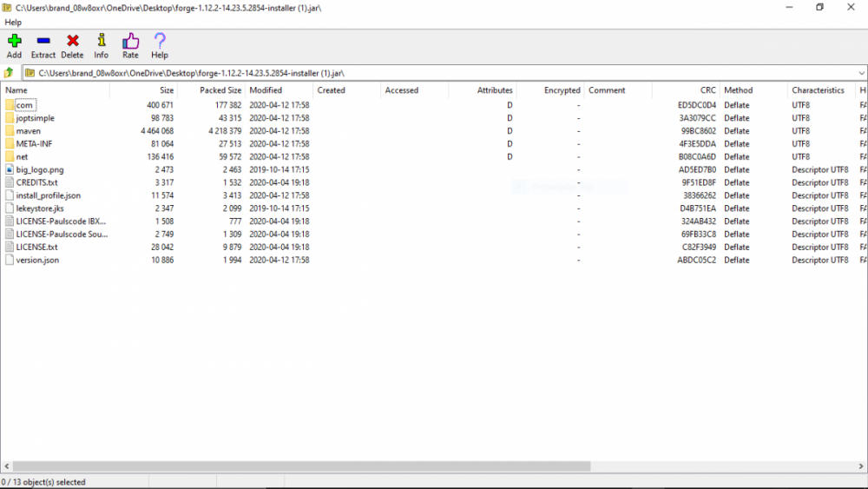Sort list by Modified column header

click(266, 90)
